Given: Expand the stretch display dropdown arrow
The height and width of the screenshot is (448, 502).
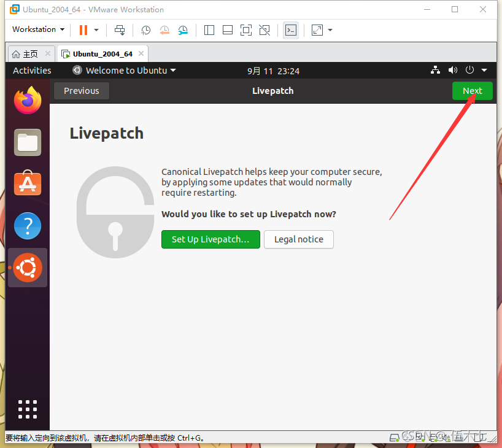Looking at the screenshot, I should tap(330, 30).
